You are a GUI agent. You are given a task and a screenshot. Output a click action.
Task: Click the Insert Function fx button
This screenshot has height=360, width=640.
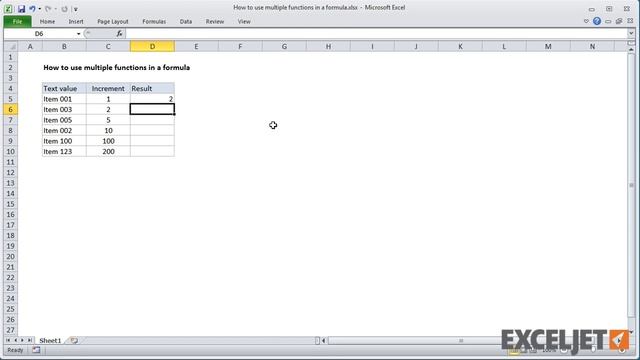click(119, 33)
